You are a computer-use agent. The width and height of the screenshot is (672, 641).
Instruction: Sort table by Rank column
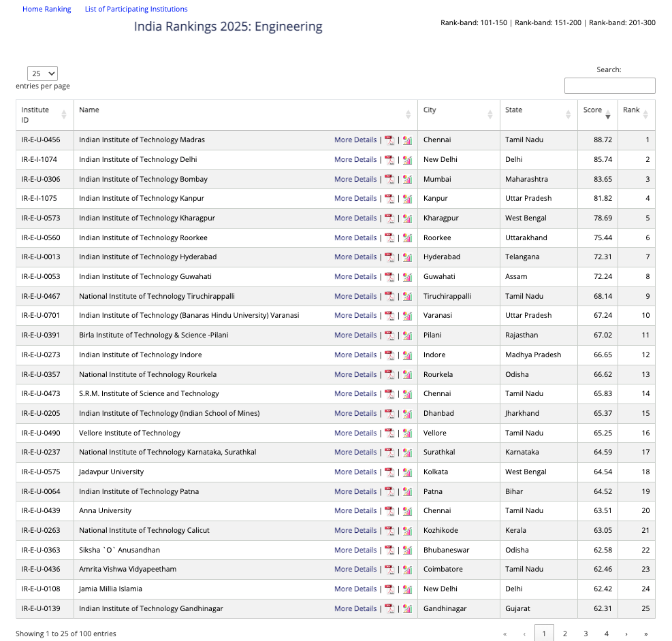click(x=637, y=115)
